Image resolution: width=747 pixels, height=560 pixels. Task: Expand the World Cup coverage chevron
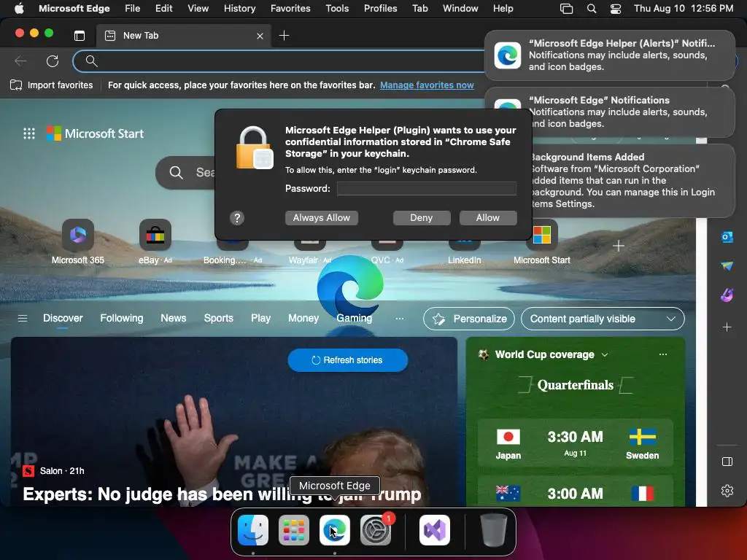click(x=605, y=355)
